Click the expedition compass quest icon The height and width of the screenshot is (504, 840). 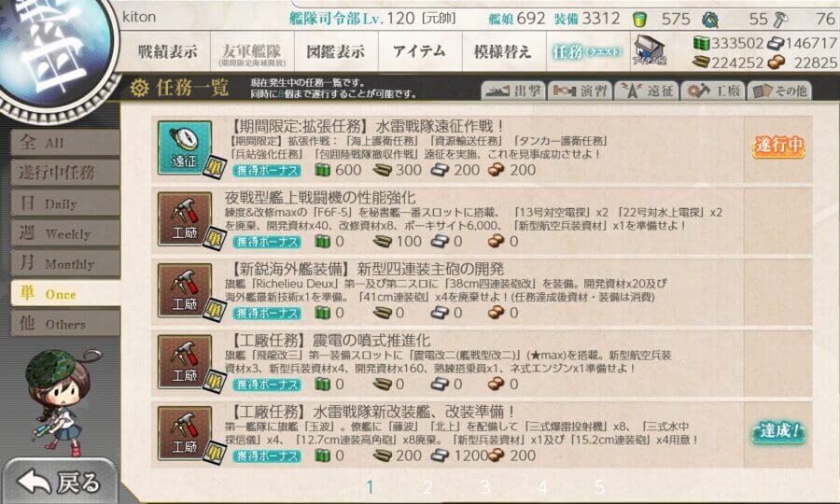coord(185,147)
